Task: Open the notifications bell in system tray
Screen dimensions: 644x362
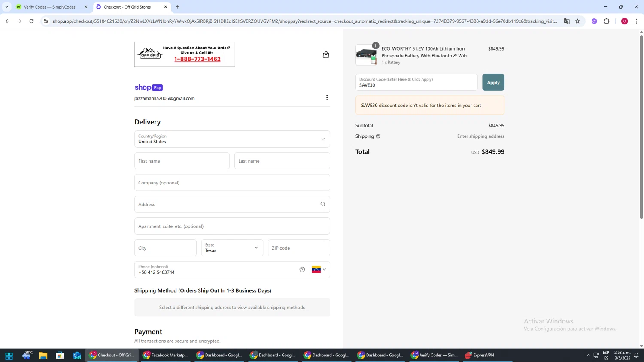Action: pos(636,356)
